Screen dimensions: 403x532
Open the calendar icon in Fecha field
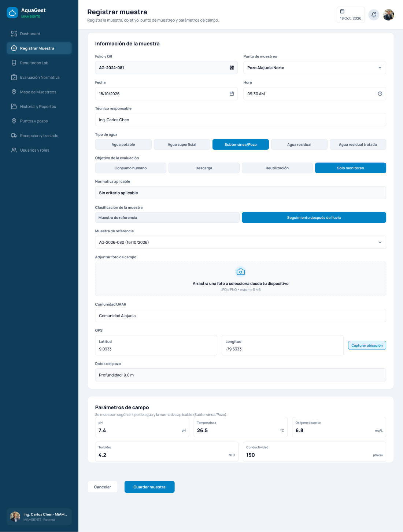pyautogui.click(x=232, y=94)
